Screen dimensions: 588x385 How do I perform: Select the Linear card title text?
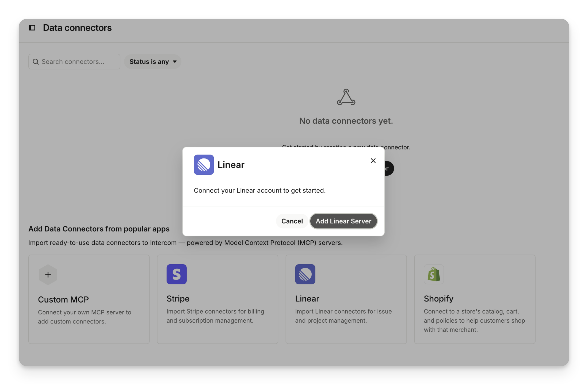(x=307, y=299)
